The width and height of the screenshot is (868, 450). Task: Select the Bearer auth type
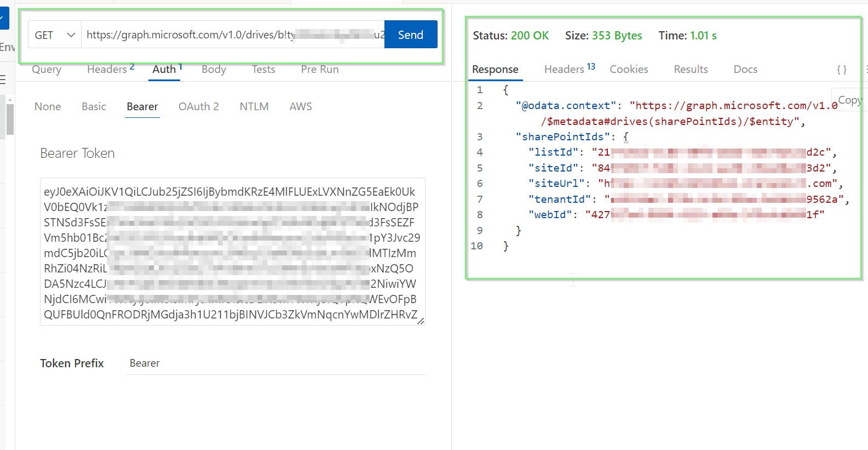point(142,107)
